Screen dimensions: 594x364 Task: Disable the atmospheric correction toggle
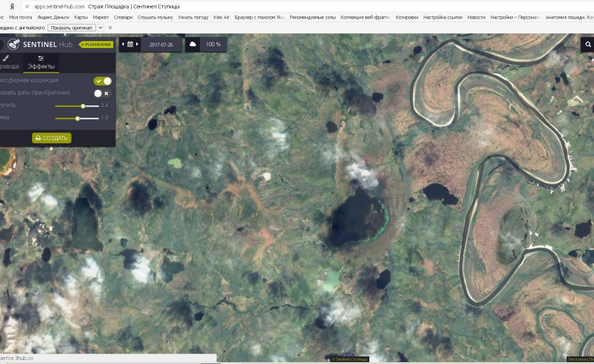102,81
